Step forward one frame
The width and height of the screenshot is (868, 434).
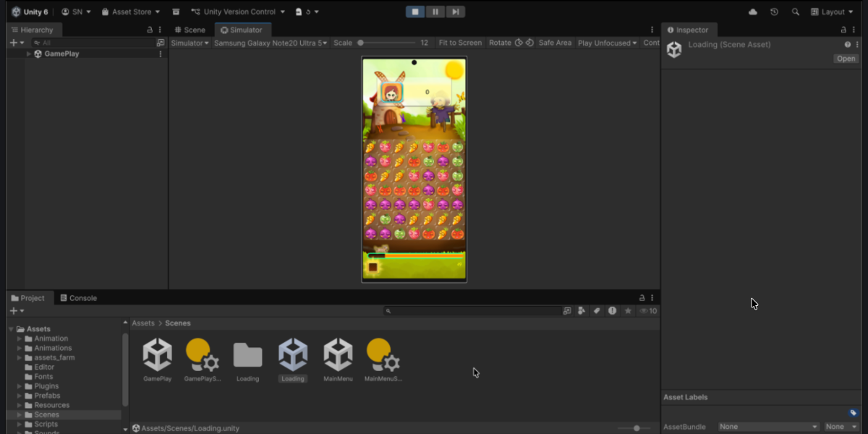[455, 12]
